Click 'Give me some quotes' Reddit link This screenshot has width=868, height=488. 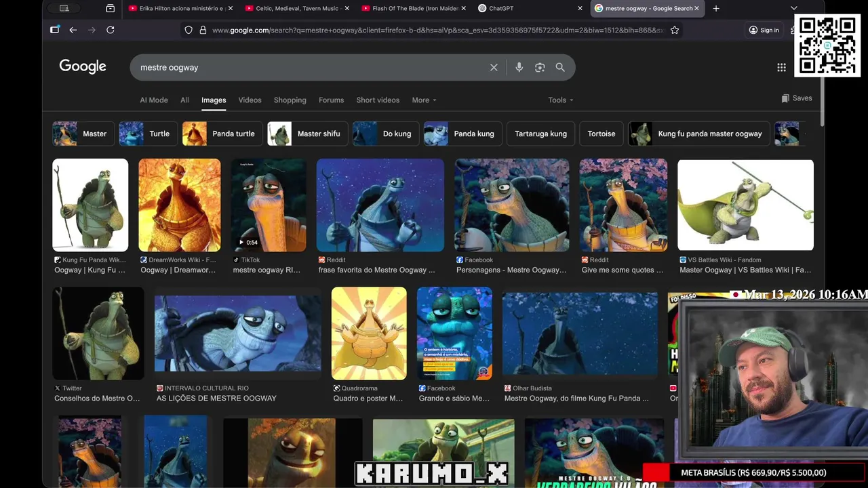pos(623,270)
